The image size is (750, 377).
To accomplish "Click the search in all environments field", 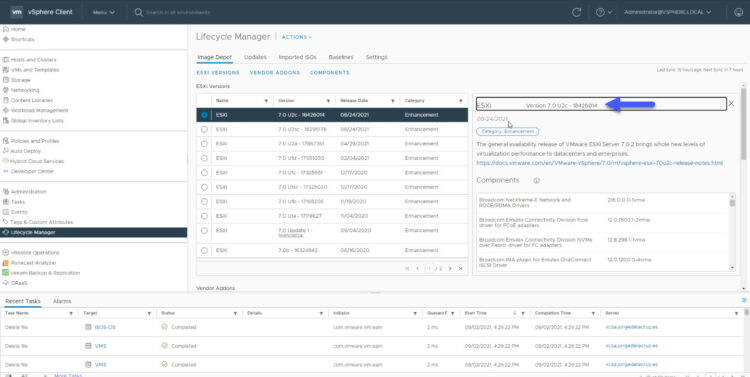I will click(x=178, y=12).
